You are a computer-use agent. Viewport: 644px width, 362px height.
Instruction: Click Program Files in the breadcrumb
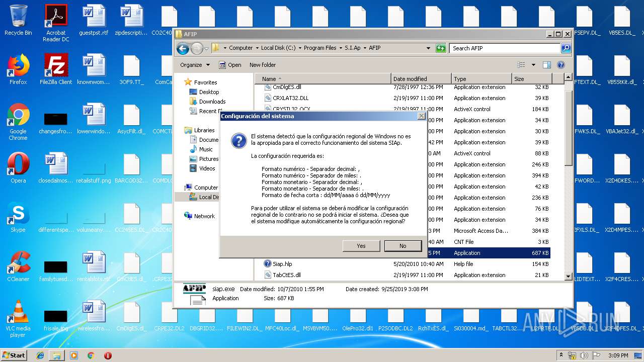point(320,48)
